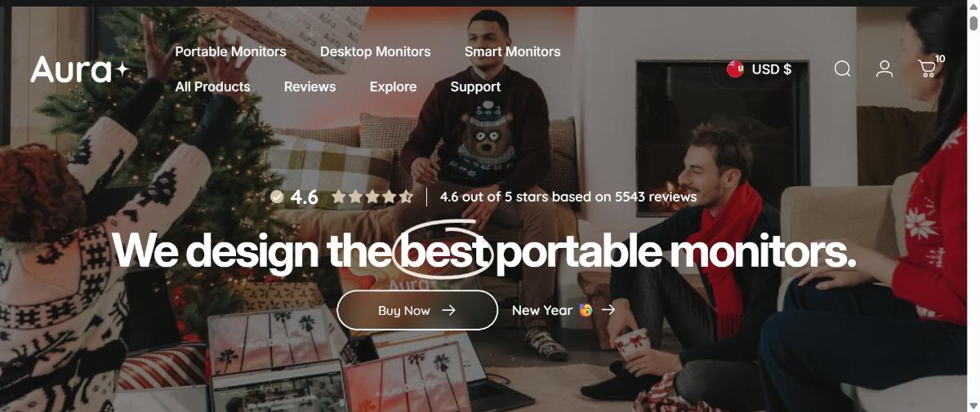Open the Smart Monitors menu

coord(512,51)
